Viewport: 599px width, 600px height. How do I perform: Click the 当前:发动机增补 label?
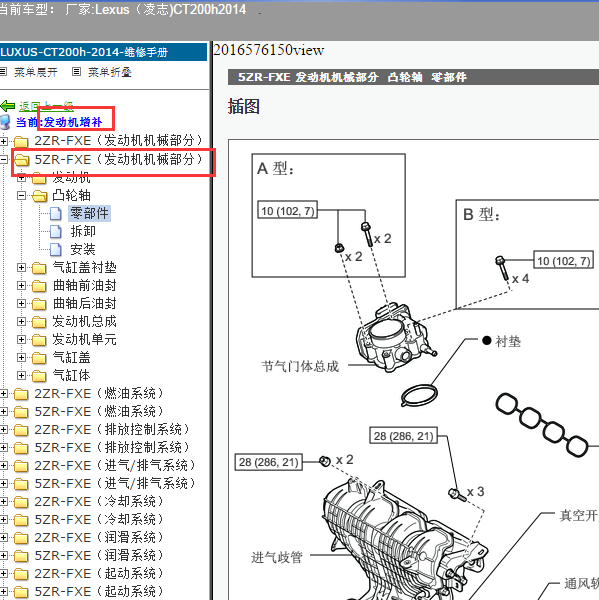tap(59, 122)
